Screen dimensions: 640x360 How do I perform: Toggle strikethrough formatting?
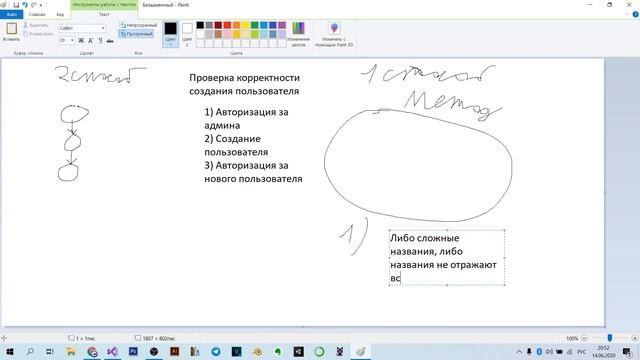click(x=110, y=40)
